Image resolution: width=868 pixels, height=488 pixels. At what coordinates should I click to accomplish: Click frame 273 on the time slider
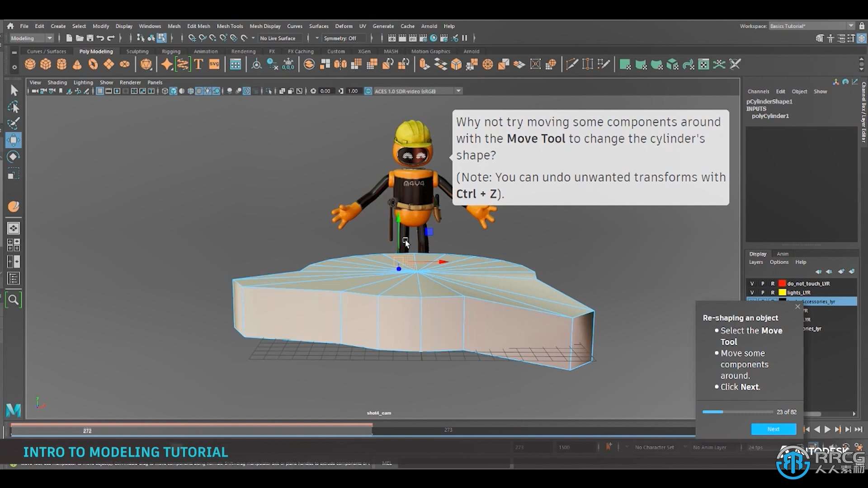(448, 430)
